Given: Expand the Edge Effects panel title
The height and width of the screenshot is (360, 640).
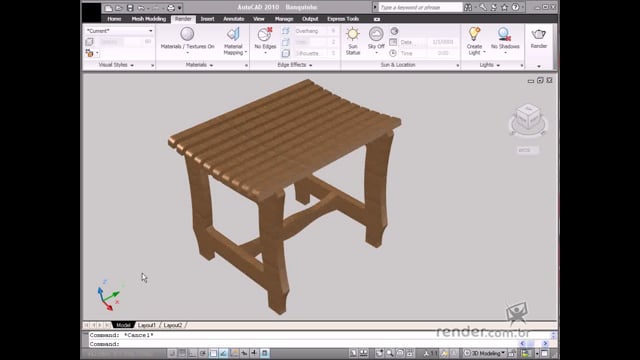Looking at the screenshot, I should point(295,65).
